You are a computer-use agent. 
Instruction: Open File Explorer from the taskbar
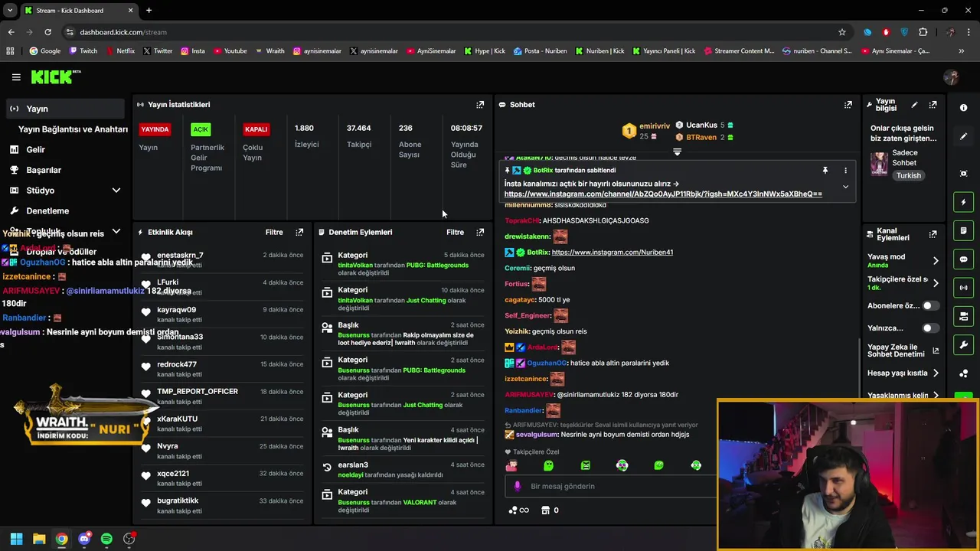tap(39, 539)
